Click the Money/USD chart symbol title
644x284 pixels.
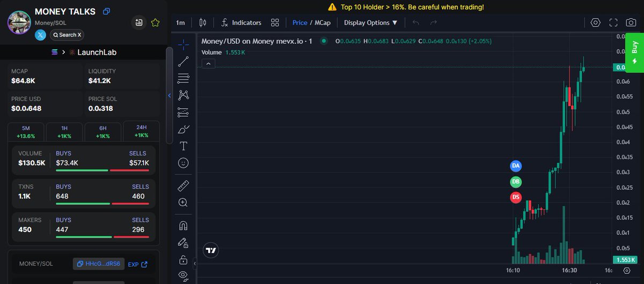257,41
